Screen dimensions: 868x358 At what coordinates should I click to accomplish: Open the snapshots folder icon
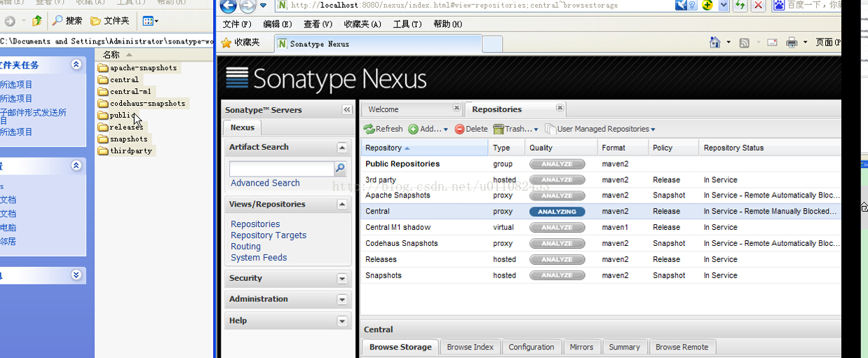coord(103,139)
